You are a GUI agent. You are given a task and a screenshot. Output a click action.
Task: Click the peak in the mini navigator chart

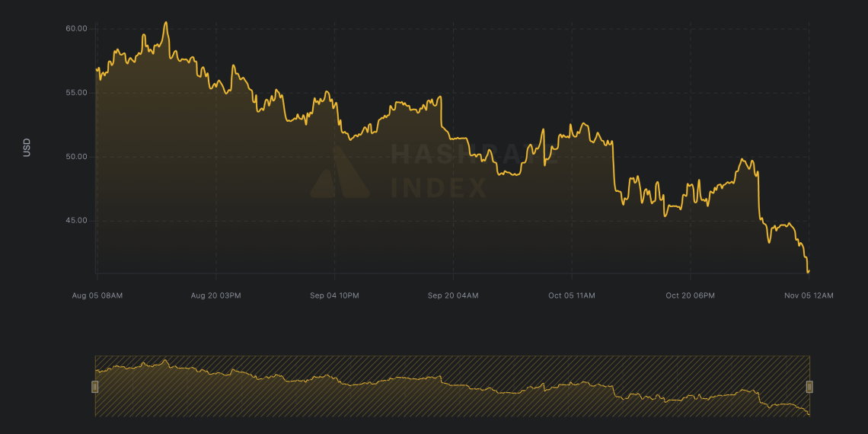click(x=165, y=360)
